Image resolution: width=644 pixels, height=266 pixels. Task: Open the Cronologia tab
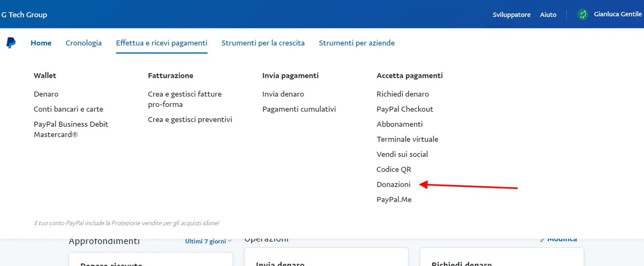click(84, 43)
